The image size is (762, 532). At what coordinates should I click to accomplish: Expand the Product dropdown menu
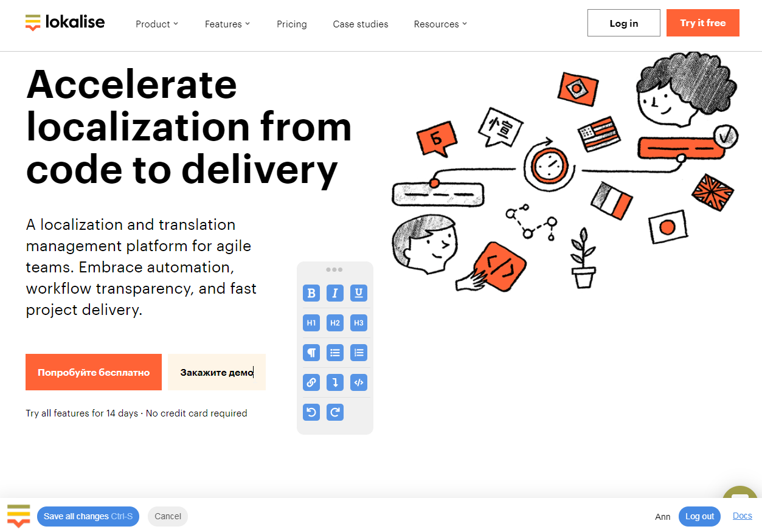156,24
